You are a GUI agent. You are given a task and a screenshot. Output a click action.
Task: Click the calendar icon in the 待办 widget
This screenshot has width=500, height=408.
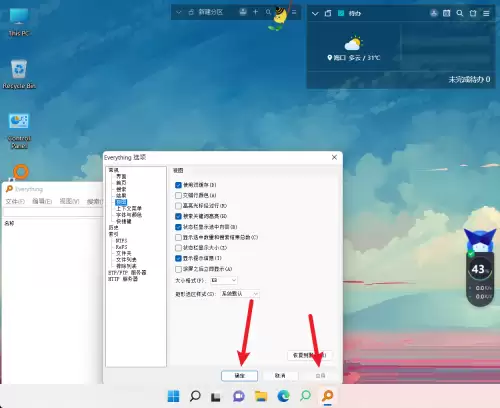point(446,13)
